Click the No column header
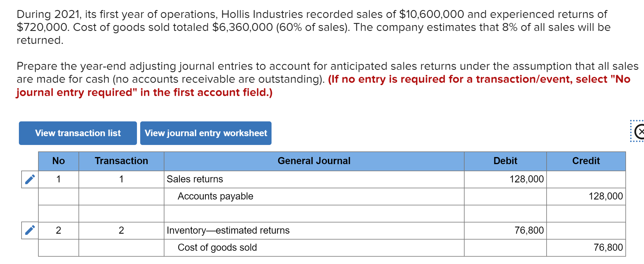Image resolution: width=644 pixels, height=264 pixels. click(x=58, y=161)
